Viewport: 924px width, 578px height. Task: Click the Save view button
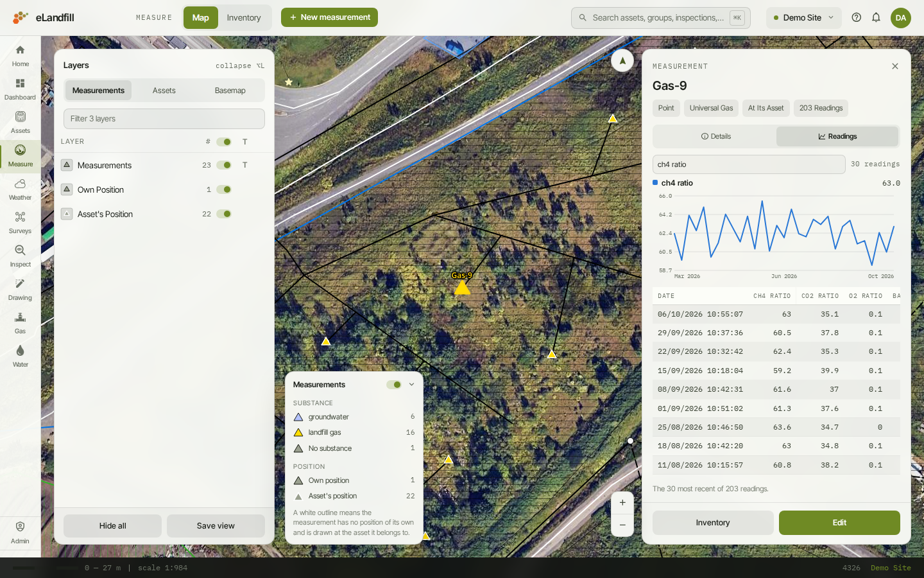216,526
